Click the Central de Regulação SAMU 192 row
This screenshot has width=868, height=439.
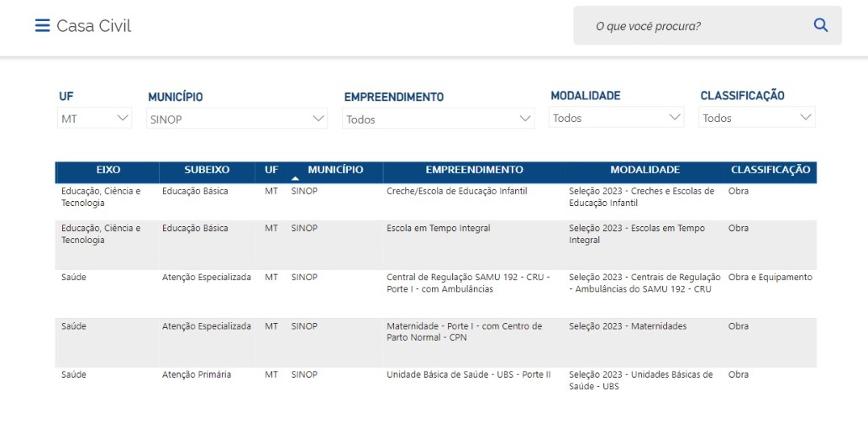468,283
